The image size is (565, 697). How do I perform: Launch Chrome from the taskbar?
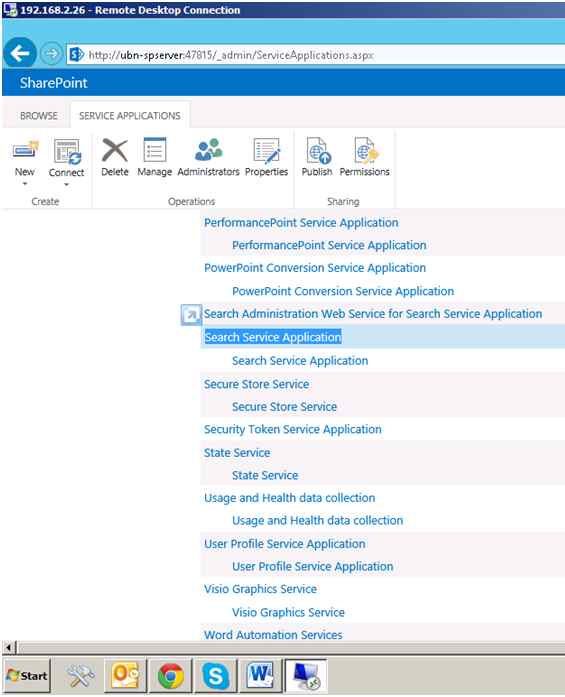tap(171, 676)
